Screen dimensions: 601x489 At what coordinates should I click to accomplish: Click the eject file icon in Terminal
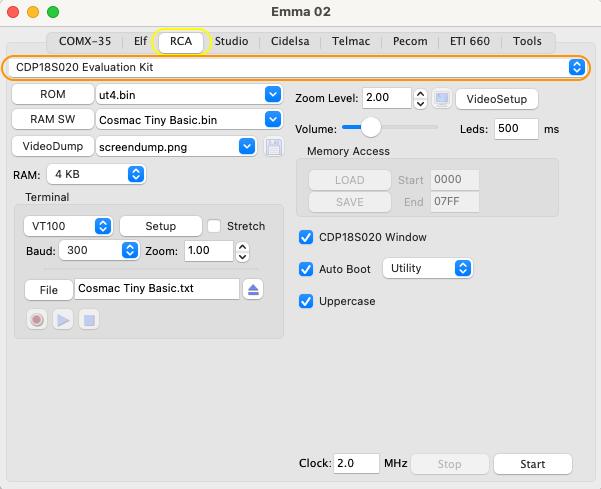(x=253, y=289)
